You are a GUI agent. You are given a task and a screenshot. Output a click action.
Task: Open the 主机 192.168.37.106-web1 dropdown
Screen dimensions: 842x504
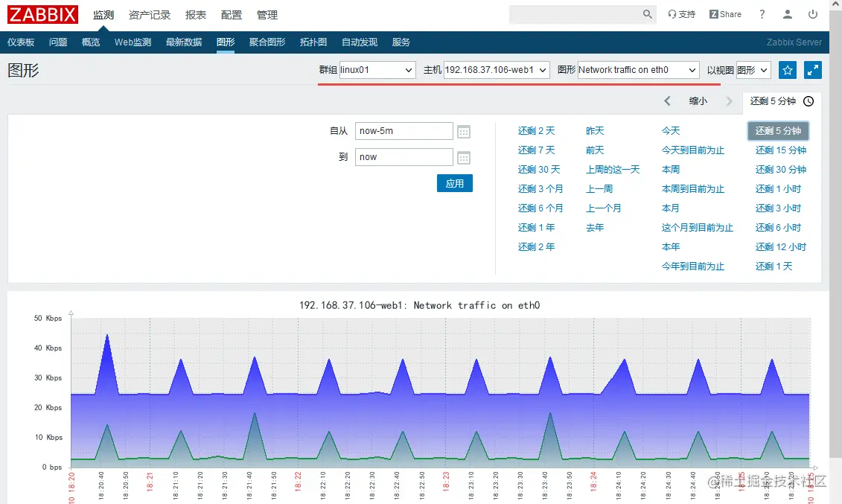(496, 70)
